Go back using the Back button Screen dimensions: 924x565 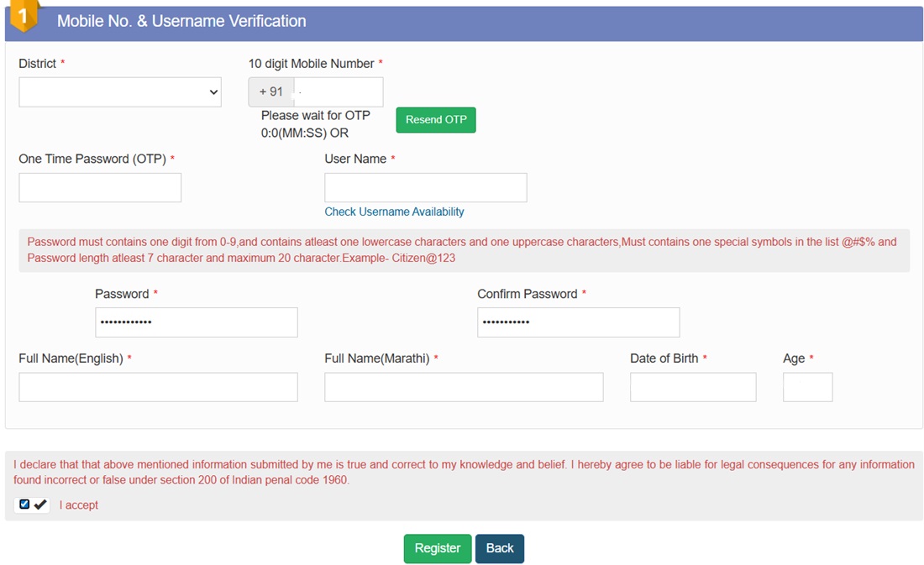[x=500, y=548]
